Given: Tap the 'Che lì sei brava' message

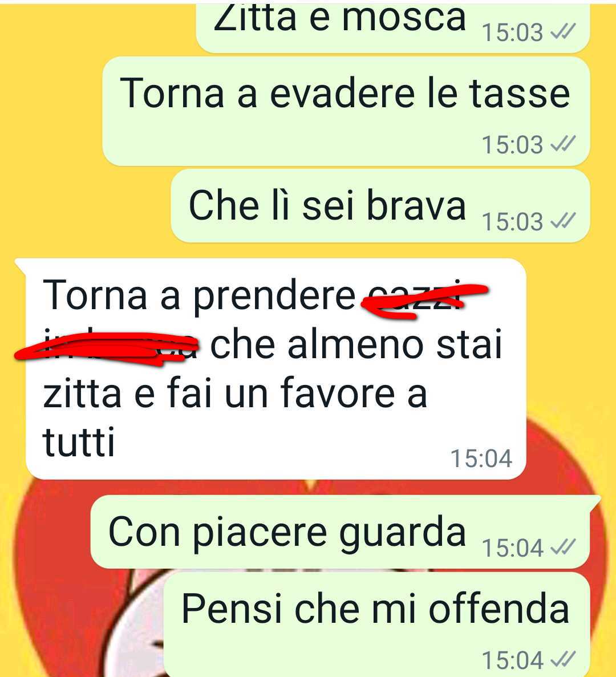Looking at the screenshot, I should [380, 205].
